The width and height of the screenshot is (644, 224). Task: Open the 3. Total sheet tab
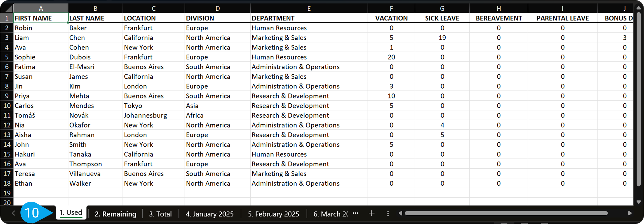click(160, 214)
